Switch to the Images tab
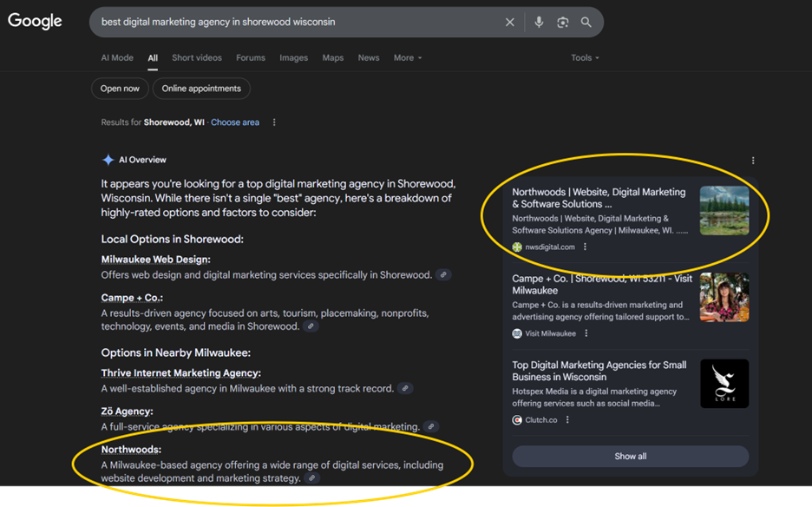This screenshot has width=812, height=507. coord(293,58)
